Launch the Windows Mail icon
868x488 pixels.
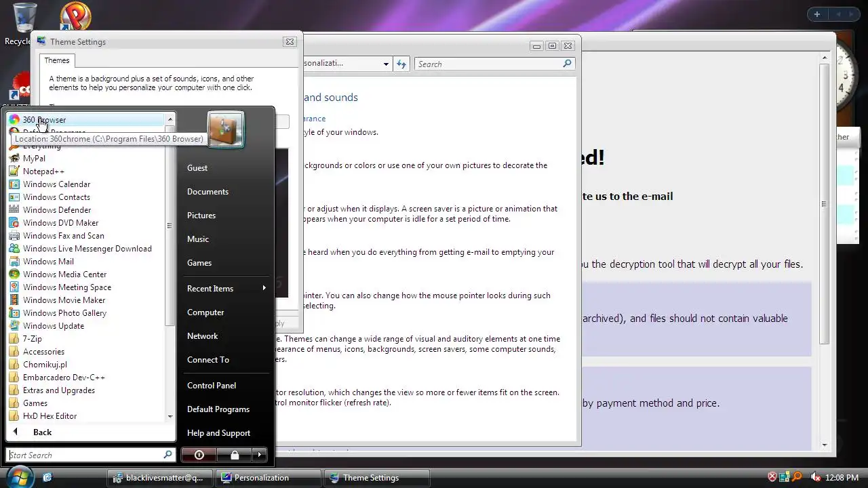[14, 262]
